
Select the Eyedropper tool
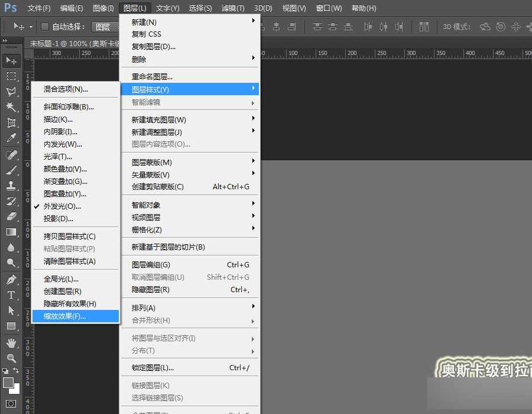coord(11,138)
